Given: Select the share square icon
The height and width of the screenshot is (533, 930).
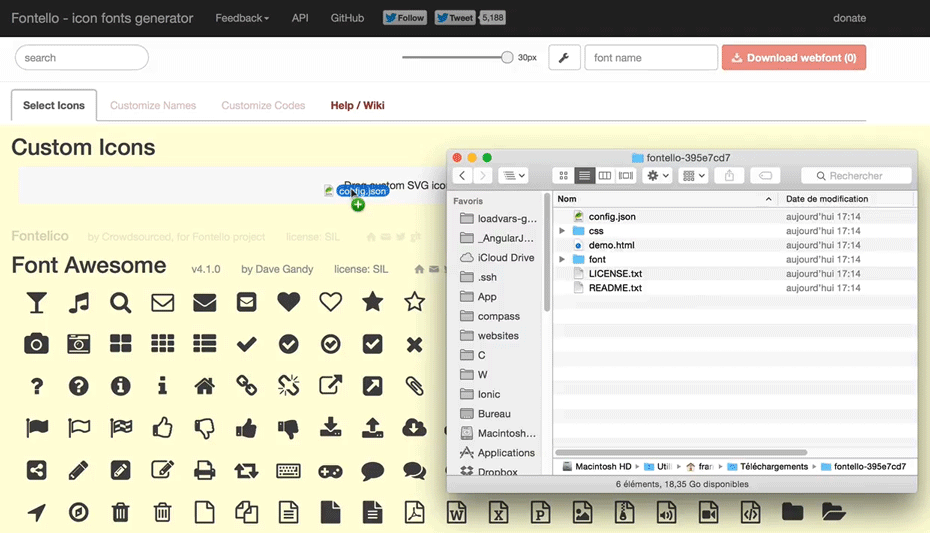Looking at the screenshot, I should click(x=36, y=470).
